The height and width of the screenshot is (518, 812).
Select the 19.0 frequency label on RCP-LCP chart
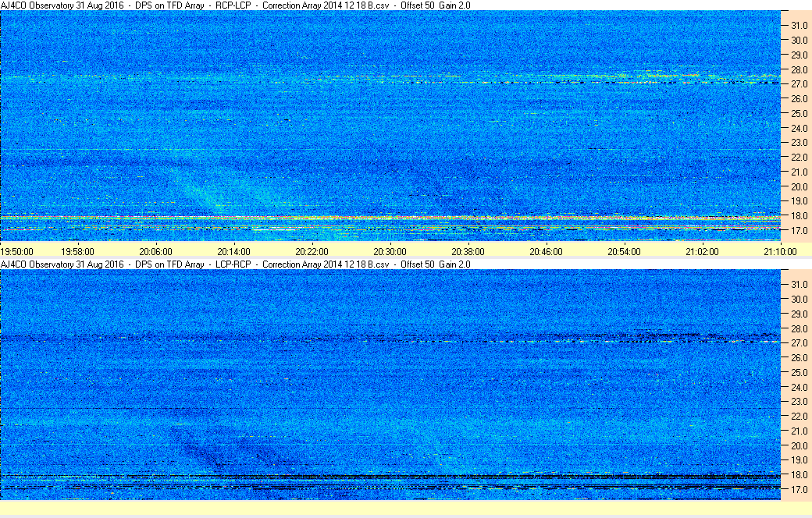coord(799,201)
